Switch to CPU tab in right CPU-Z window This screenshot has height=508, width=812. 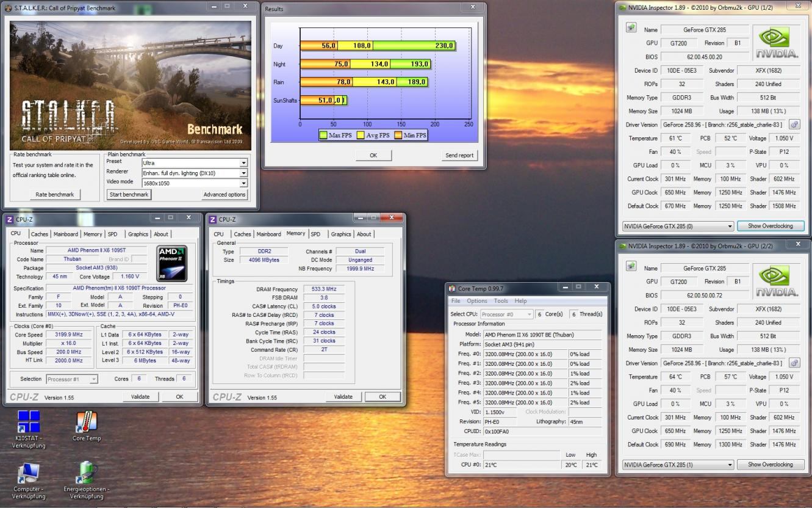coord(218,234)
